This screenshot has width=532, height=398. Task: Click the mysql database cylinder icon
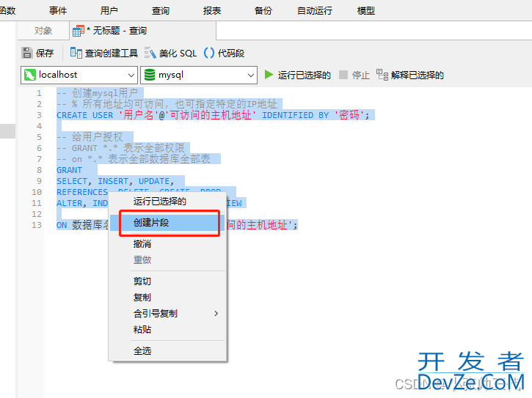pyautogui.click(x=150, y=75)
